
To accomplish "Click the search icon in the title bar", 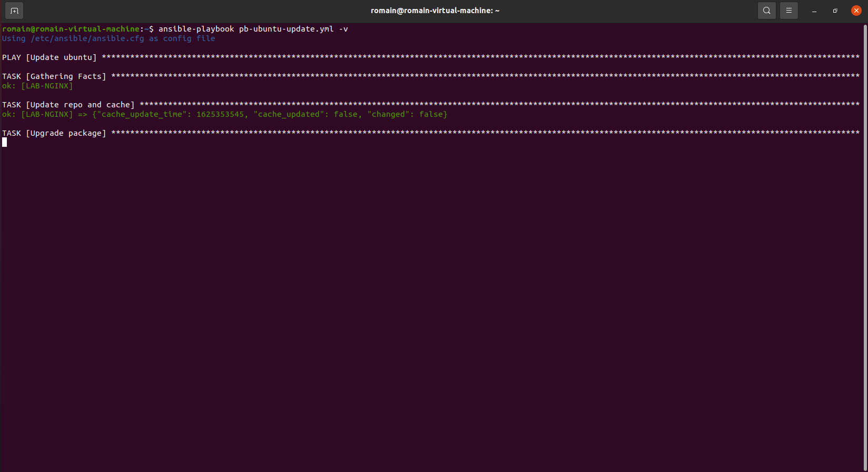I will click(x=766, y=11).
